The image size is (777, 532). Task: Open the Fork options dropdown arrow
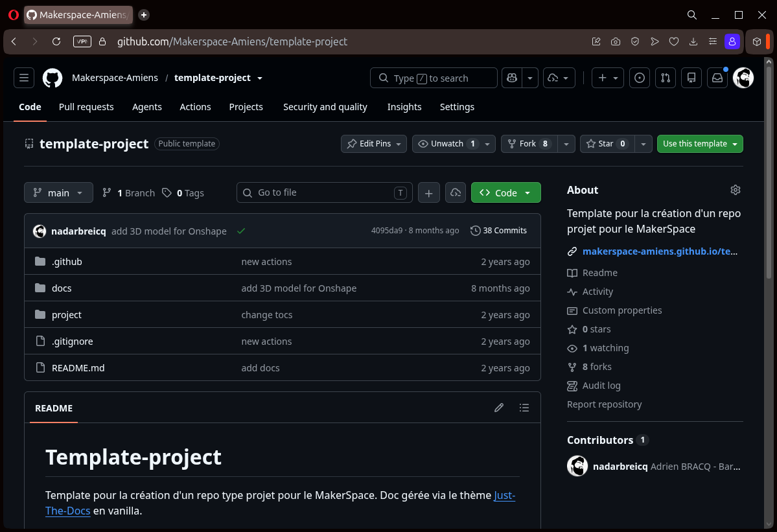point(566,144)
